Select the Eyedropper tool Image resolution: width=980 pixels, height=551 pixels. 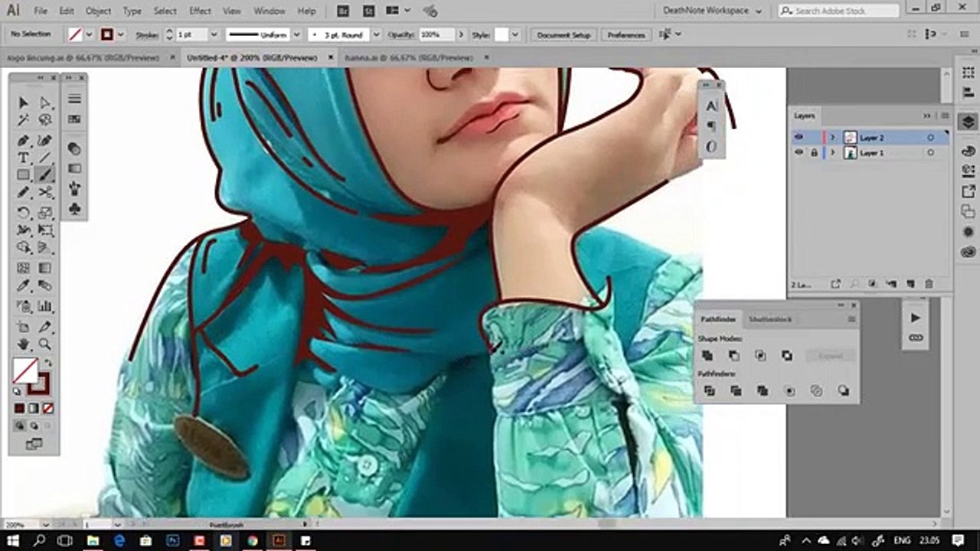click(24, 286)
